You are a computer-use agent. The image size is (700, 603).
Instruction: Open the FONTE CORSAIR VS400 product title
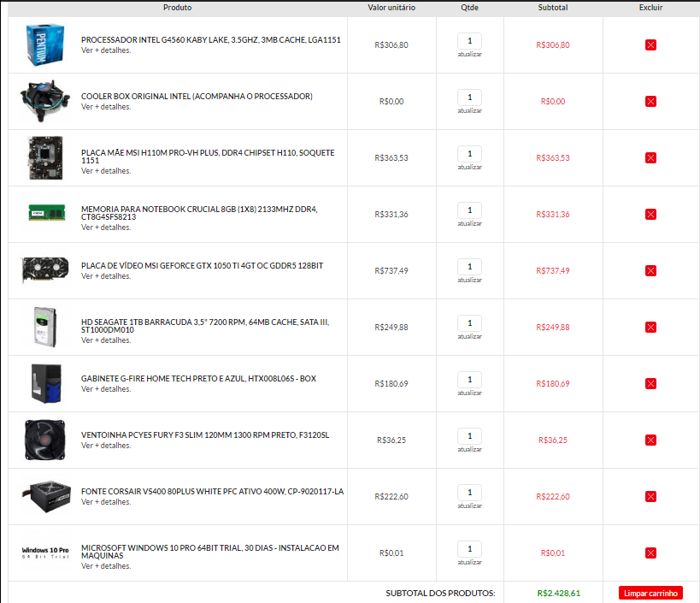coord(213,491)
